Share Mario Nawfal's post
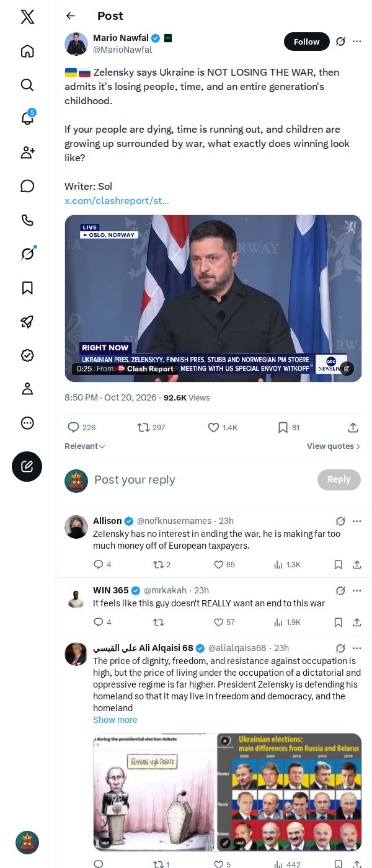 (353, 427)
